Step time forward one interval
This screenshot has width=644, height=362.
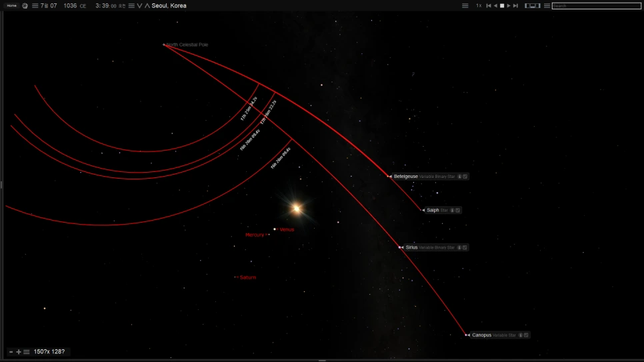point(515,6)
